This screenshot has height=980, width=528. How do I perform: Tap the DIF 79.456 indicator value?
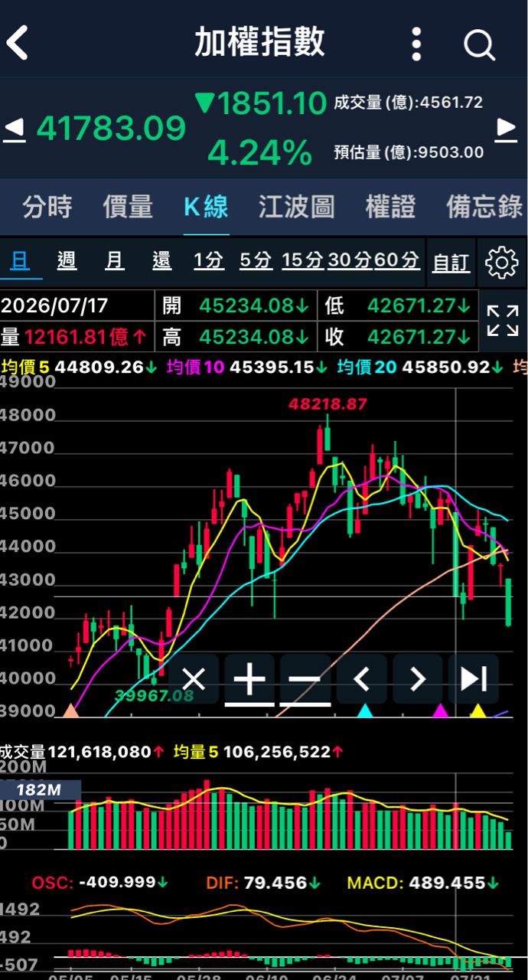263,883
